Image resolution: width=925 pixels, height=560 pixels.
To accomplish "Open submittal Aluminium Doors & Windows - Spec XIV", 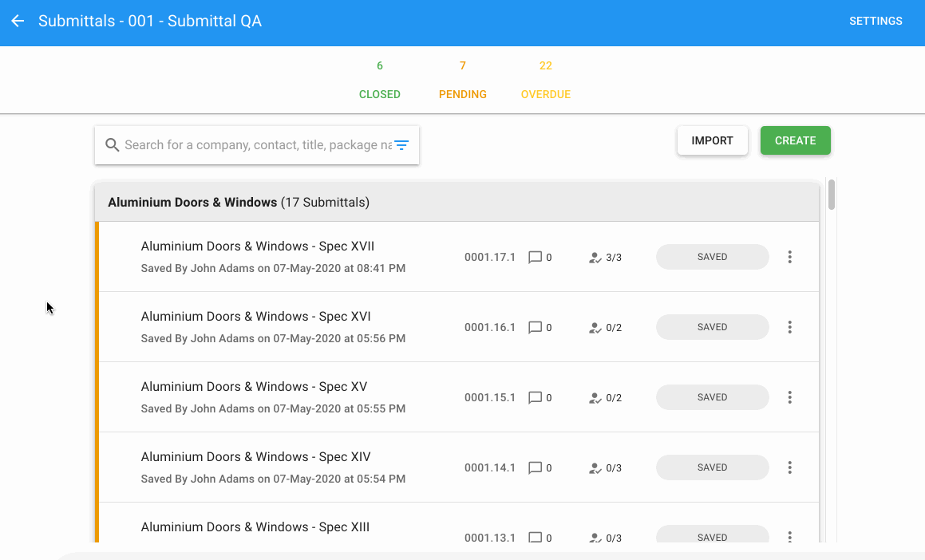I will coord(256,457).
